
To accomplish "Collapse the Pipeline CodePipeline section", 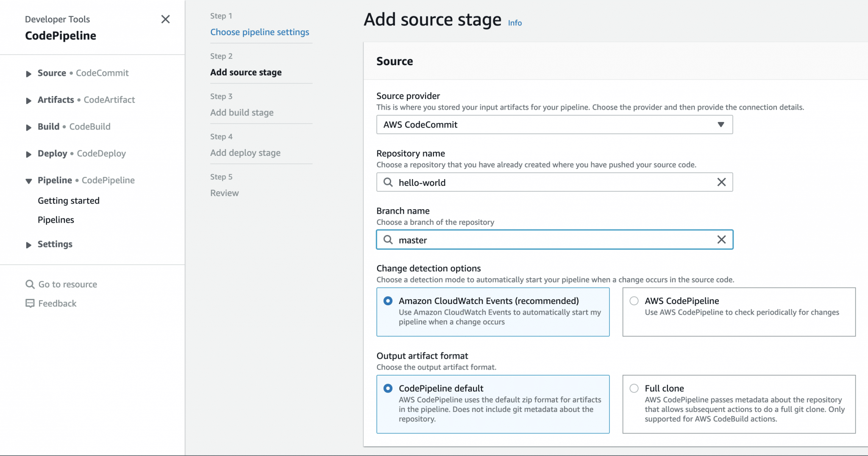I will click(28, 181).
